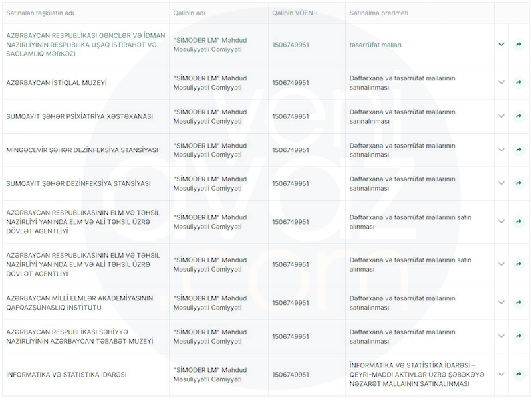Click the 'Satınalan təşkilatın adı' column header
This screenshot has height=400, width=532.
(x=40, y=13)
